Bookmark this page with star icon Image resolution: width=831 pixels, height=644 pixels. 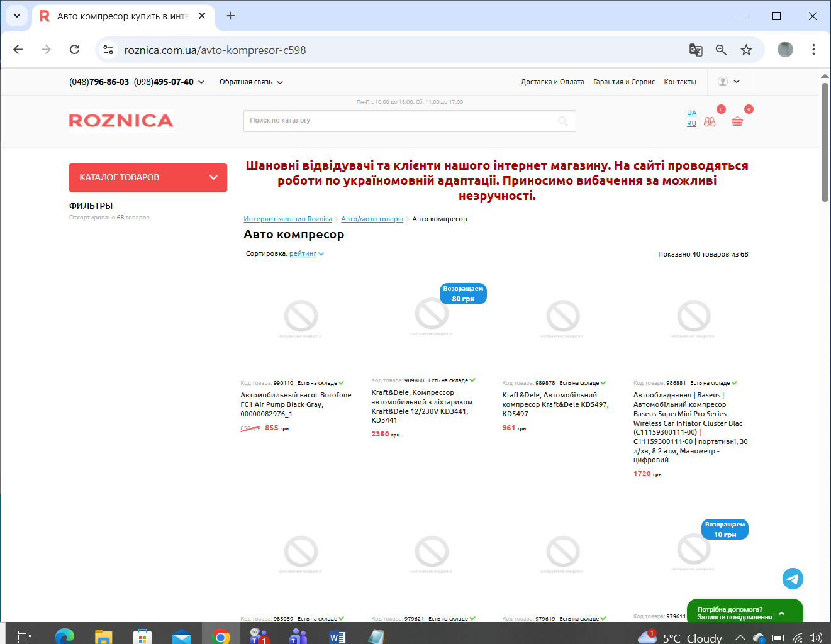tap(746, 50)
